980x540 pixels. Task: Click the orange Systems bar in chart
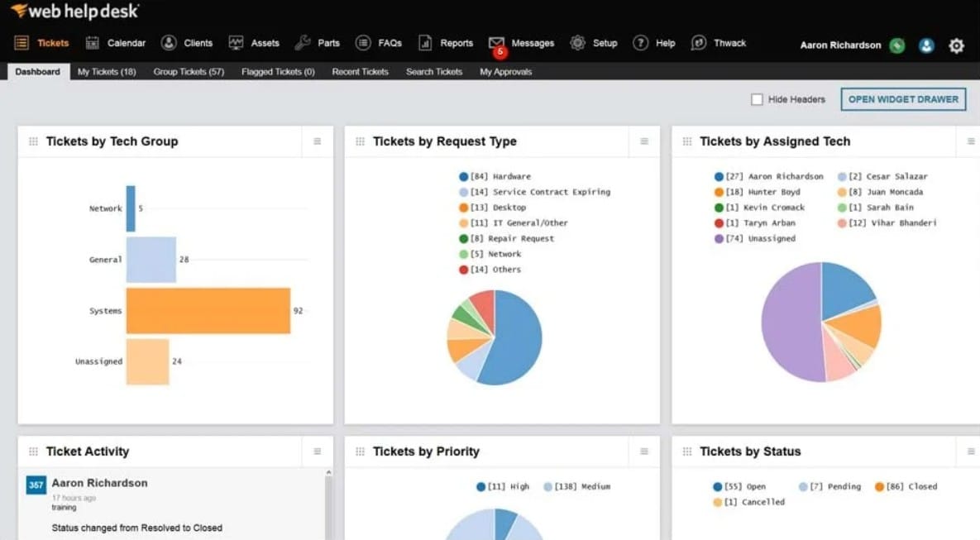(x=208, y=311)
